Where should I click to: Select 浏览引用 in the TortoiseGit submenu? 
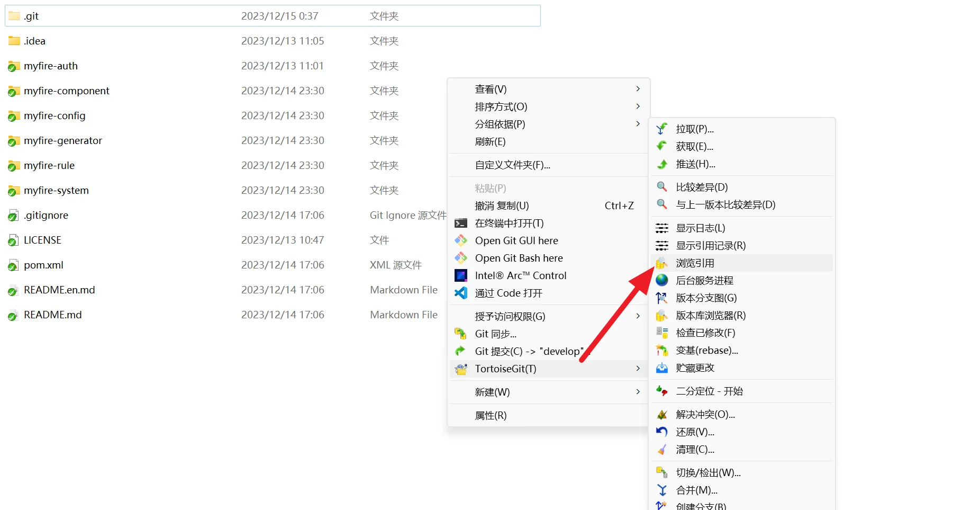(x=695, y=263)
